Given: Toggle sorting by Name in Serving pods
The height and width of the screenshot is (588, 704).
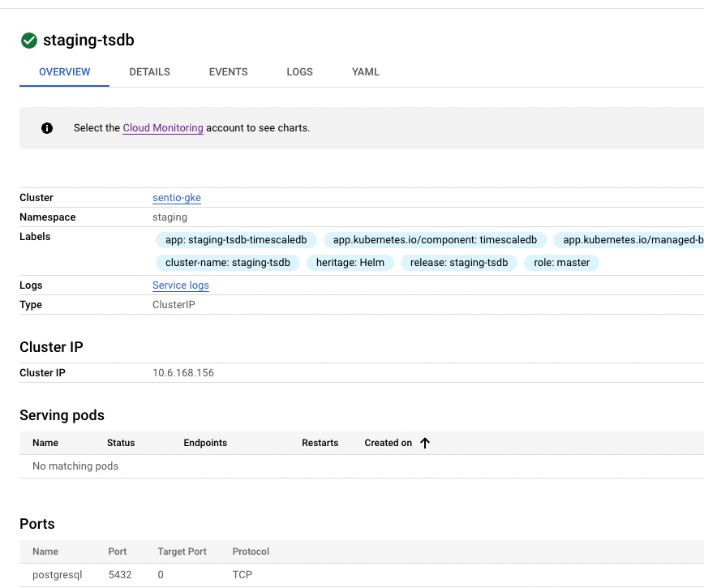Looking at the screenshot, I should (45, 443).
